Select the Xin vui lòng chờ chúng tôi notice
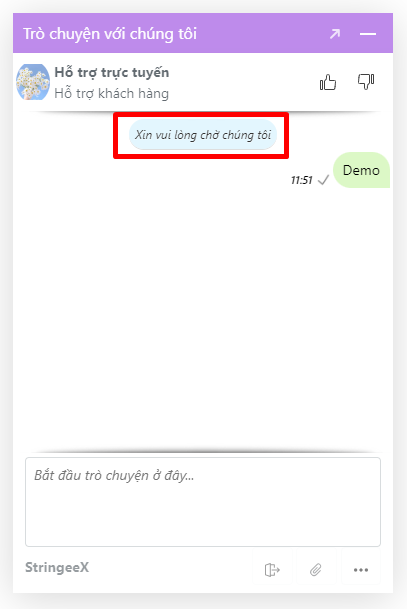This screenshot has width=407, height=609. pyautogui.click(x=203, y=135)
